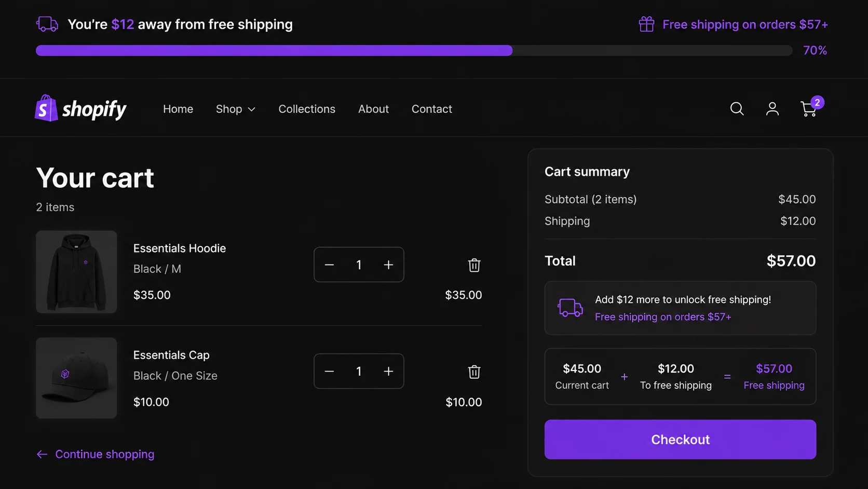Click the $57.00 total amount

(x=791, y=261)
